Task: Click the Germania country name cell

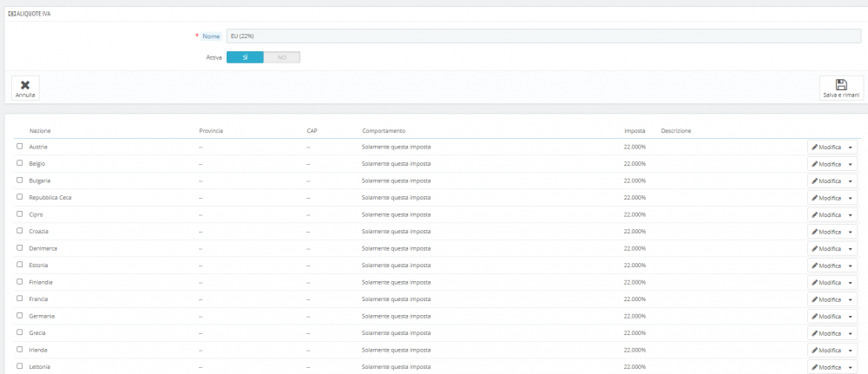Action: coord(42,316)
